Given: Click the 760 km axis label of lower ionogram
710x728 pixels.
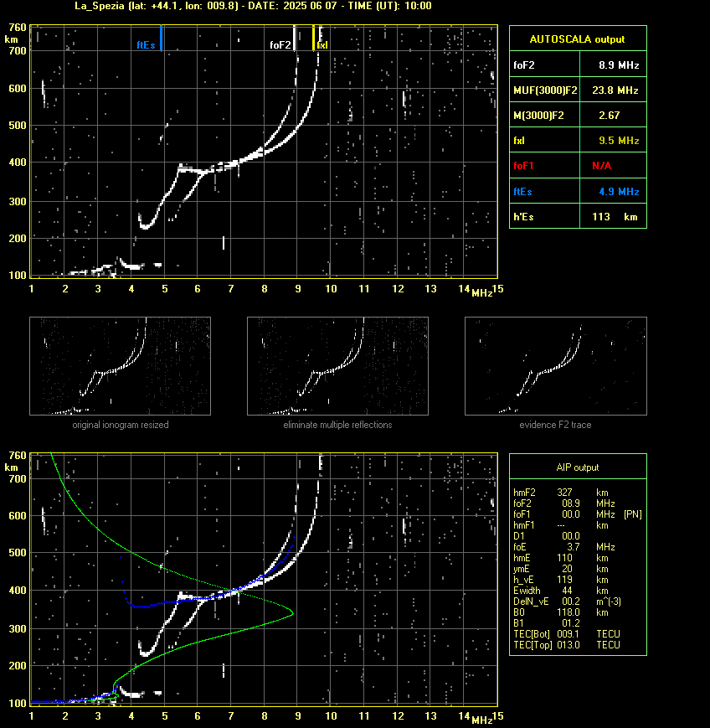Looking at the screenshot, I should tap(18, 456).
